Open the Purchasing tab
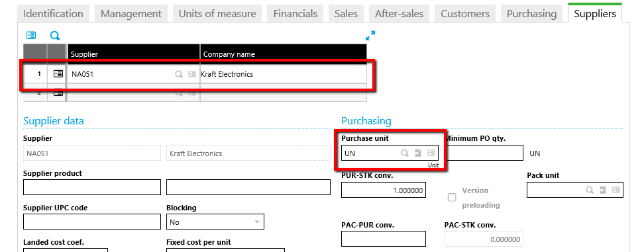Screen dimensions: 644x252 531,13
